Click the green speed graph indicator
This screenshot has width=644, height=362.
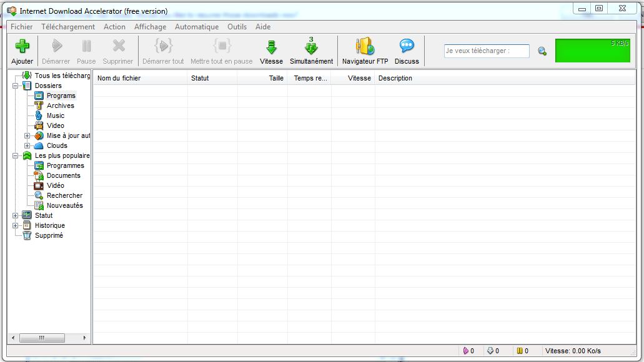[592, 51]
